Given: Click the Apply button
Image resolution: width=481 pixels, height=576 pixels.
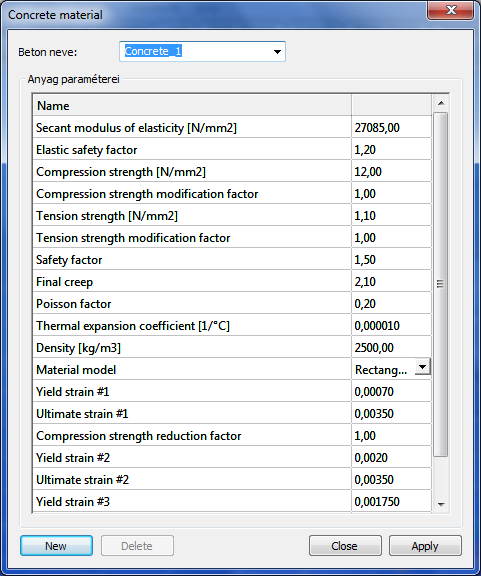Looking at the screenshot, I should (425, 546).
